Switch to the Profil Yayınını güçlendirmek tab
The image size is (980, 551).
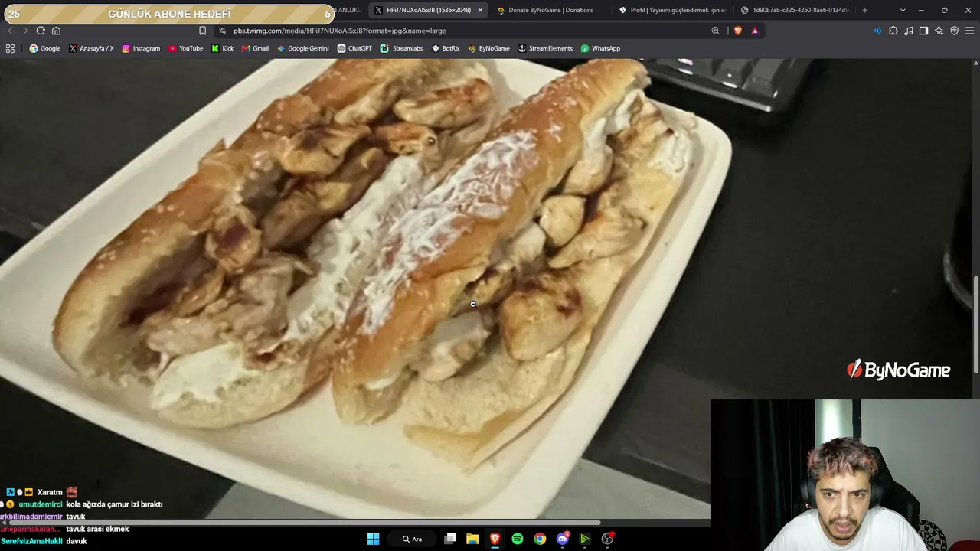tap(672, 10)
